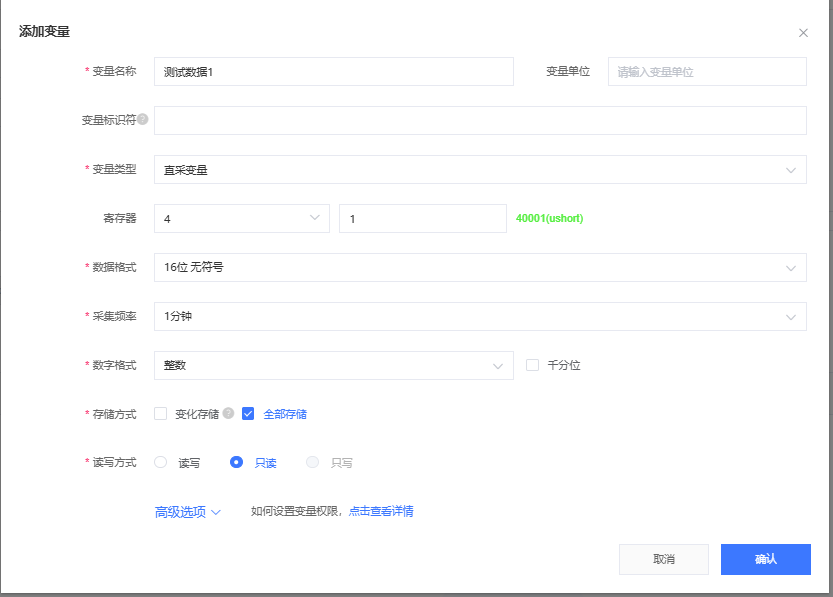Screen dimensions: 833x597
Task: Open the 数字格式 dropdown showing 整数
Action: 333,366
